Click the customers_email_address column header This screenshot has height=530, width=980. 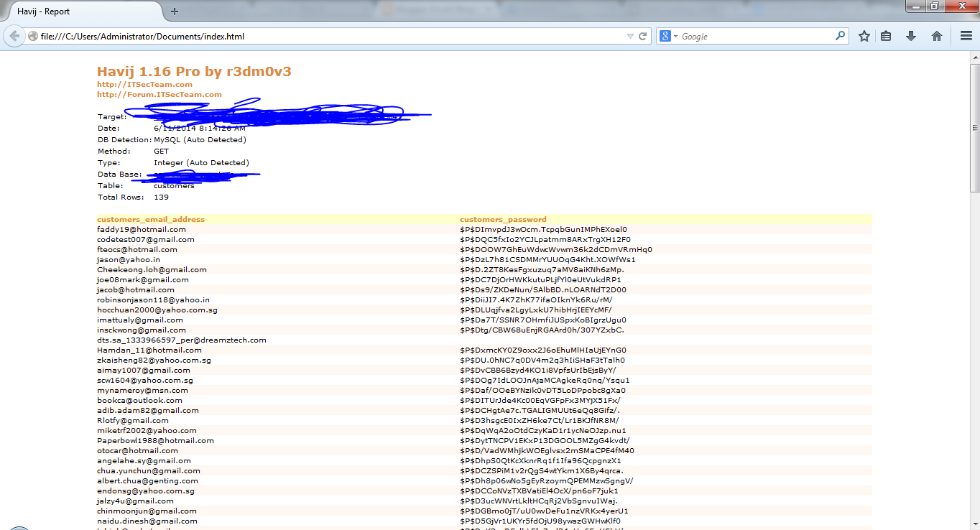click(x=151, y=219)
